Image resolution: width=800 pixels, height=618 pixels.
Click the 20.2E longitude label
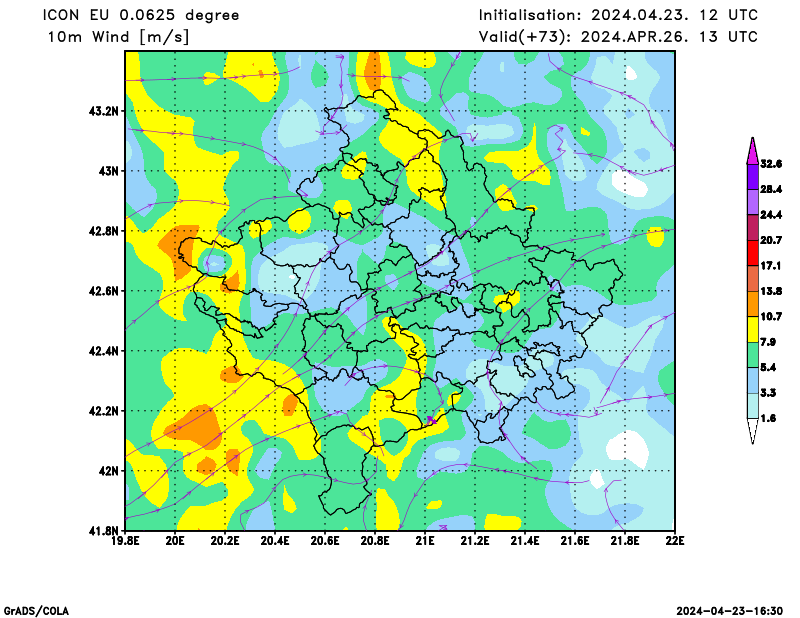pyautogui.click(x=225, y=541)
